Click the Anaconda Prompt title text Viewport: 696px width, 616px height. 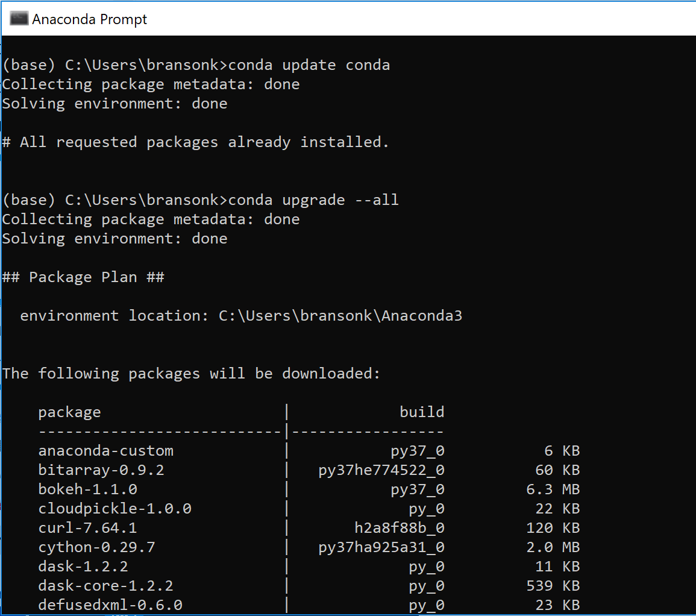pos(89,19)
